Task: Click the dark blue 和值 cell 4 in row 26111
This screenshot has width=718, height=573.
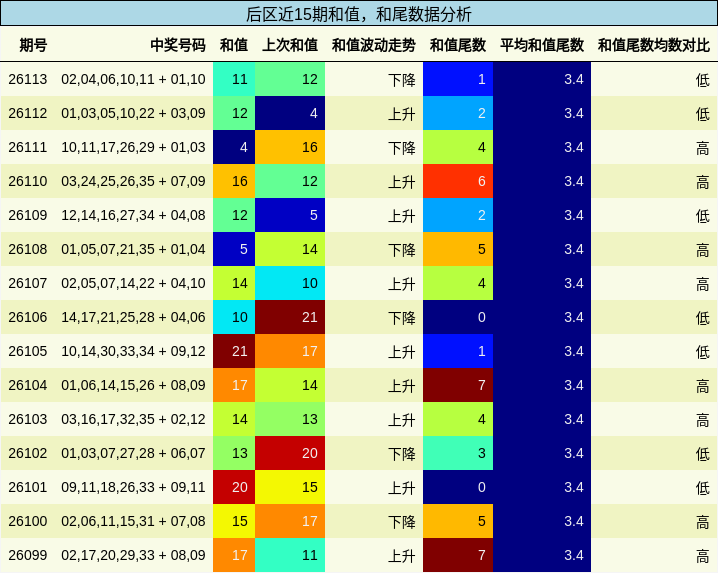Action: tap(234, 147)
